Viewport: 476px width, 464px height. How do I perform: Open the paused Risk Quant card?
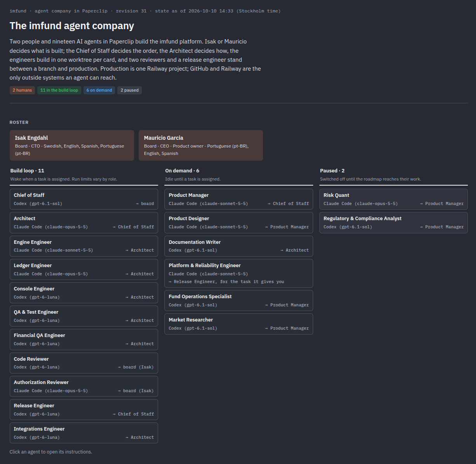point(394,199)
